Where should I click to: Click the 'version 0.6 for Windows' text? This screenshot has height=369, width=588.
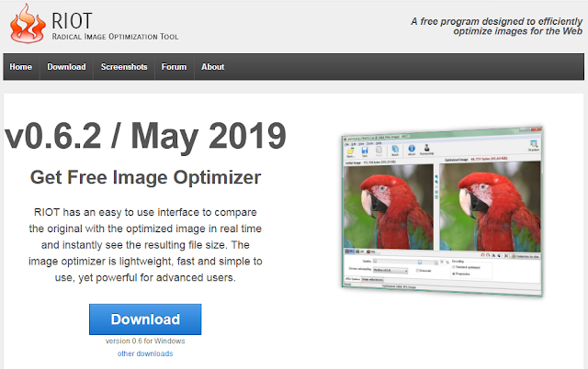[x=145, y=341]
